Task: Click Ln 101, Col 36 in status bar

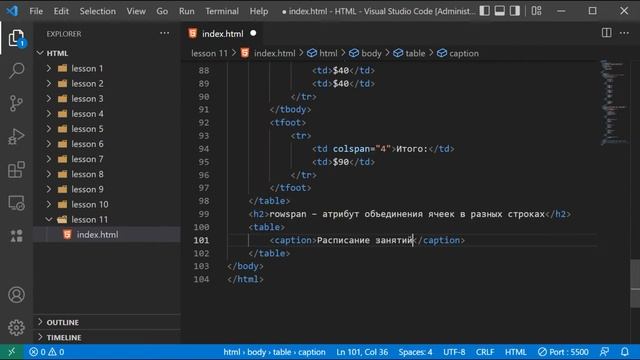Action: 362,352
